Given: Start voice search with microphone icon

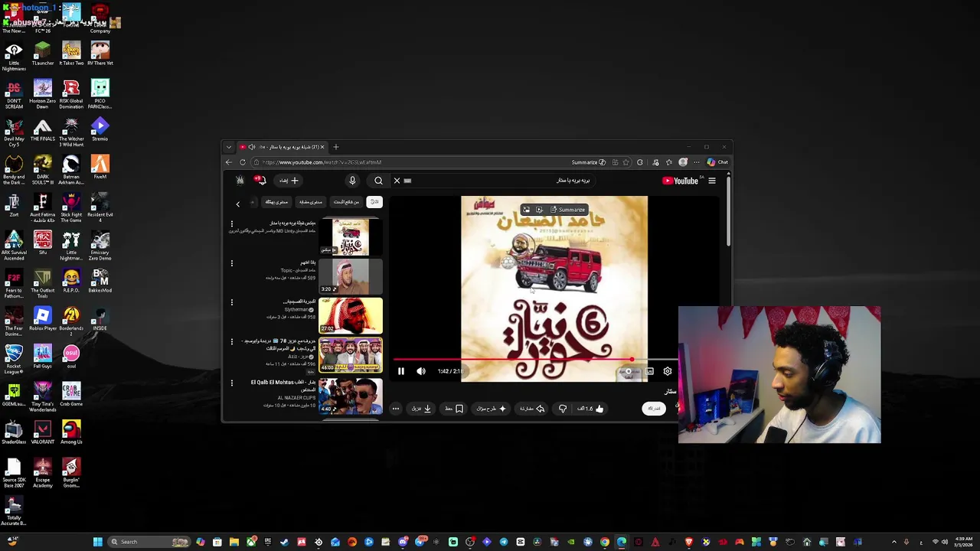Looking at the screenshot, I should pyautogui.click(x=352, y=181).
